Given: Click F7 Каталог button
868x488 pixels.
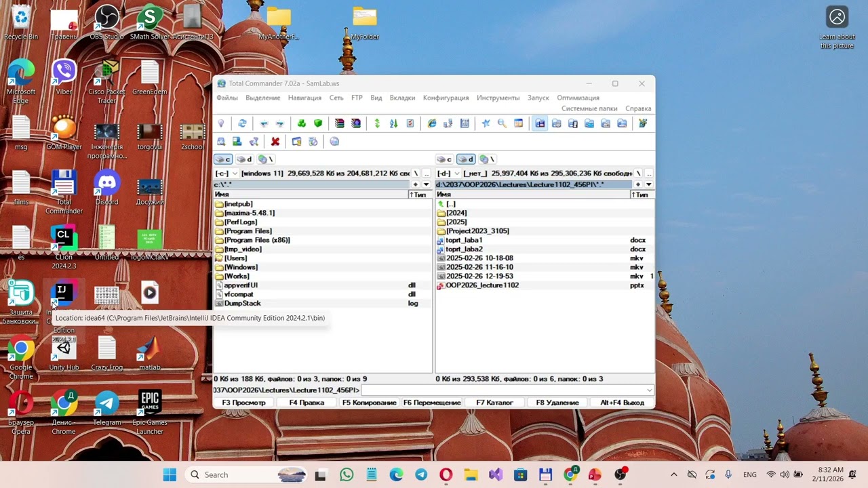Looking at the screenshot, I should (x=494, y=403).
